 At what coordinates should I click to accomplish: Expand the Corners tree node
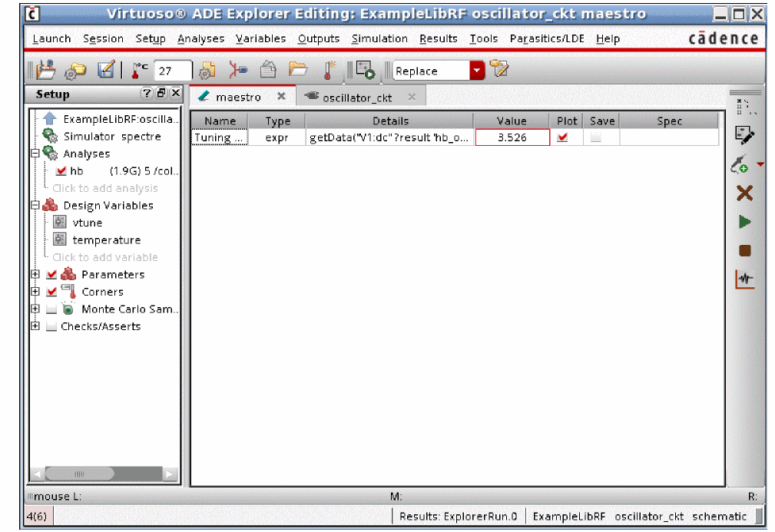tap(35, 292)
